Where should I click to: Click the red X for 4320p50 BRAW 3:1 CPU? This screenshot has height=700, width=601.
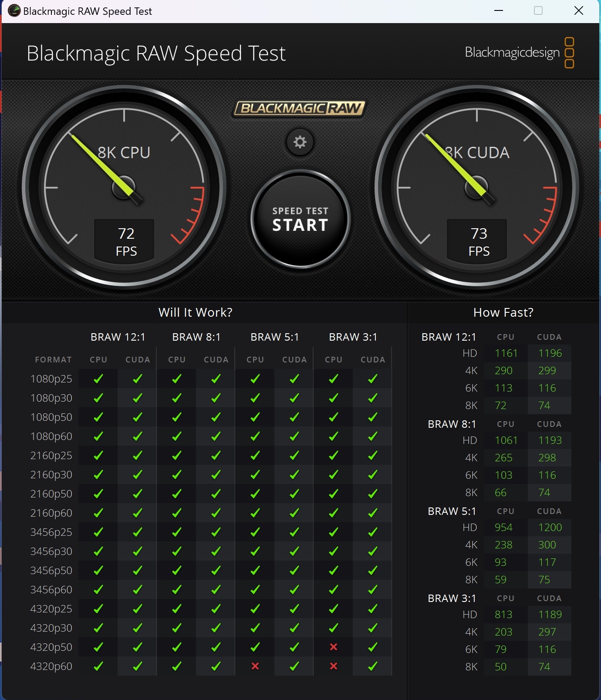coord(334,647)
